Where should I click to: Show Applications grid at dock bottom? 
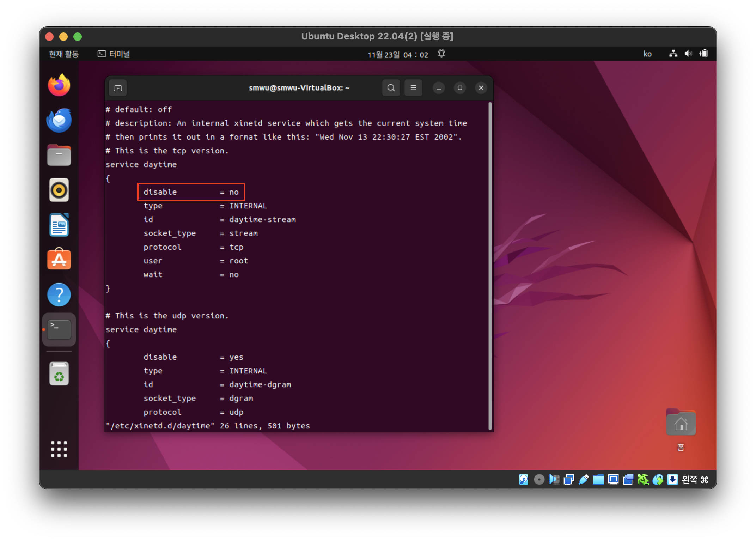point(59,449)
